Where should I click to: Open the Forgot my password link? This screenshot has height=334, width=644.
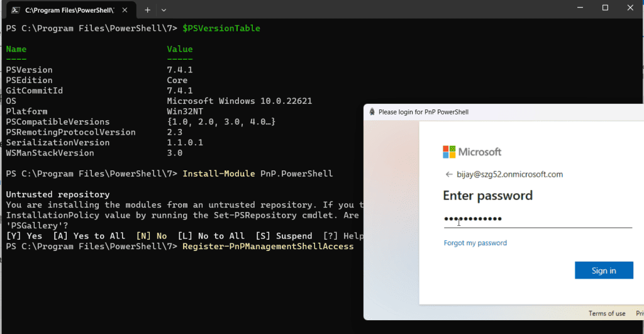pos(475,243)
